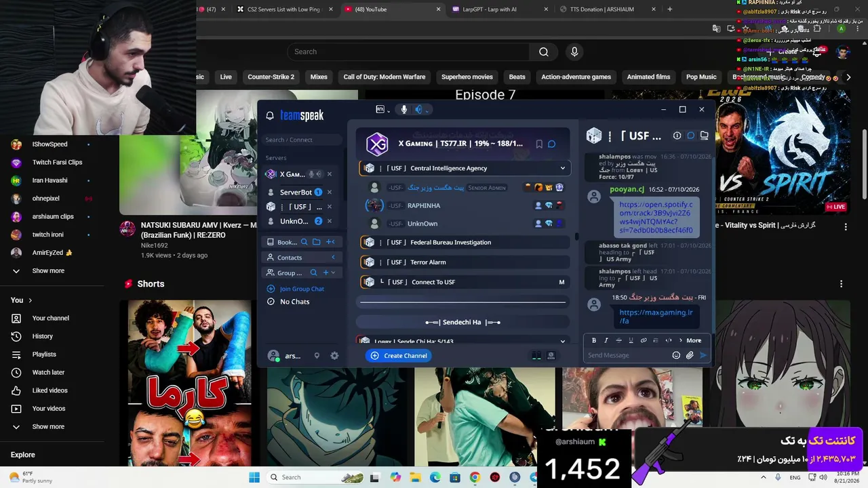Search group chats with magnifier icon
Image resolution: width=868 pixels, height=488 pixels.
click(x=313, y=272)
